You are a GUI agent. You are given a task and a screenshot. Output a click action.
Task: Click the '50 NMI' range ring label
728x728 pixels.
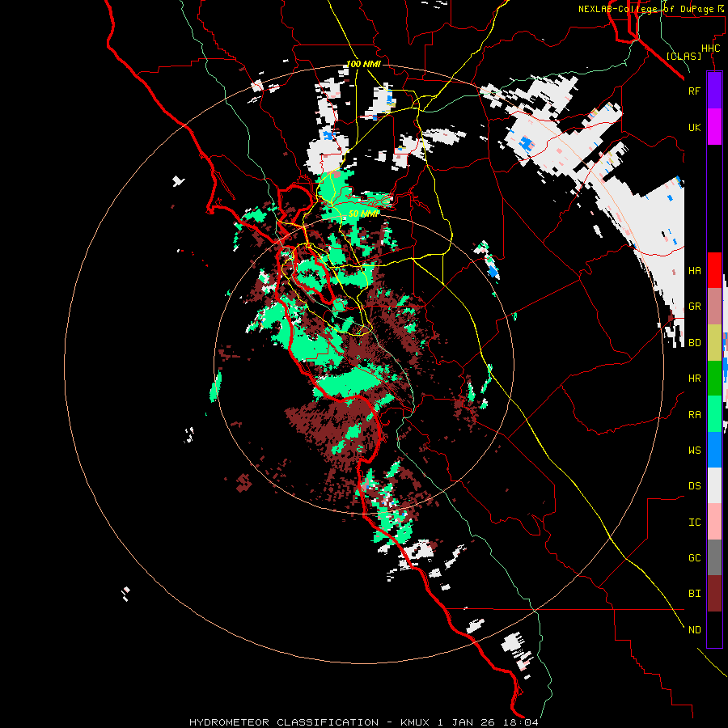[x=363, y=214]
